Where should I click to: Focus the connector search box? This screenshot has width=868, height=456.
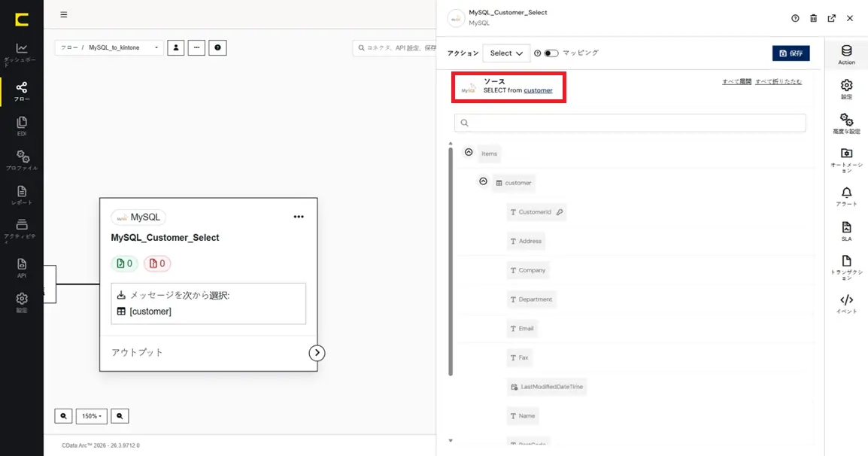click(395, 47)
